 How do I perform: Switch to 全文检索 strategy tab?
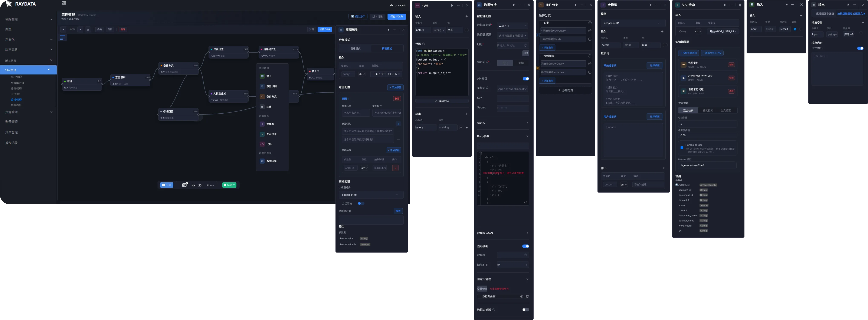[x=725, y=111]
